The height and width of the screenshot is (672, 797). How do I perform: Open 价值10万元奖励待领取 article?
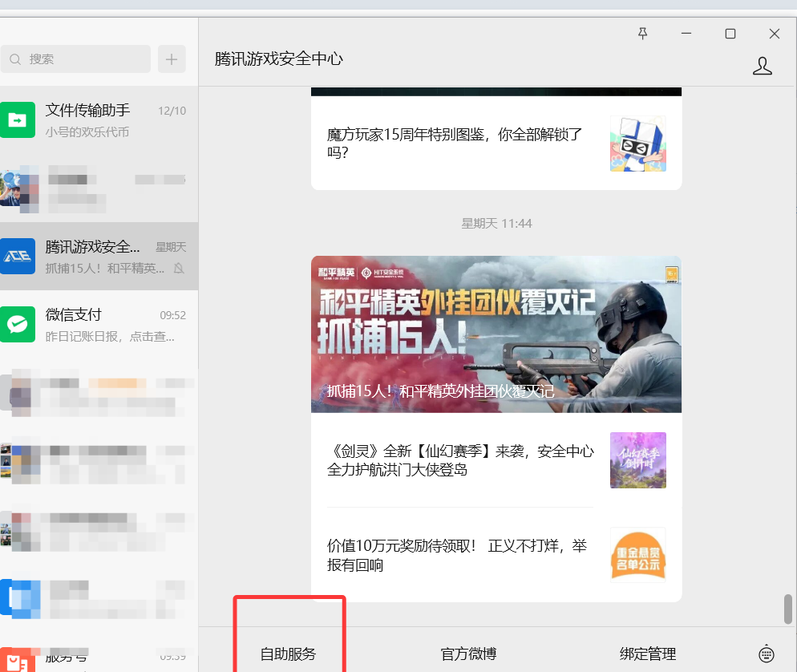[x=457, y=555]
